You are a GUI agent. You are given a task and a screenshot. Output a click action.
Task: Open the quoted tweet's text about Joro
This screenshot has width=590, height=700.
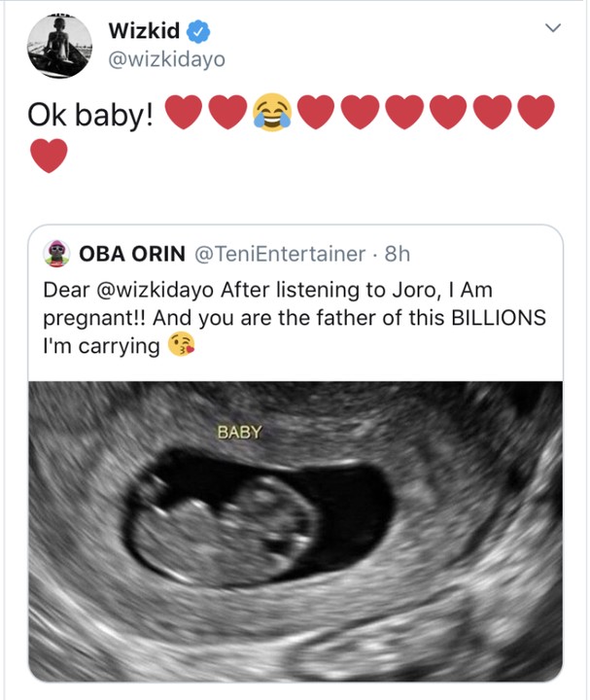(292, 317)
